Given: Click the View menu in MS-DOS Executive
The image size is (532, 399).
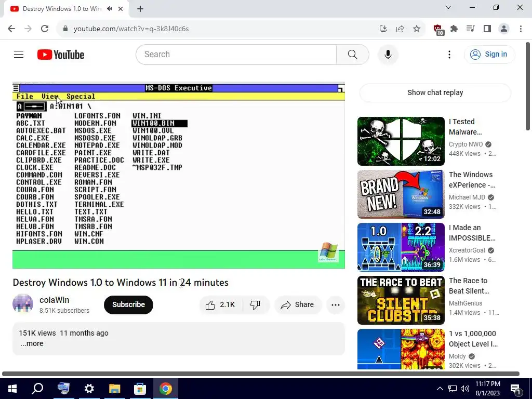Looking at the screenshot, I should (x=50, y=96).
